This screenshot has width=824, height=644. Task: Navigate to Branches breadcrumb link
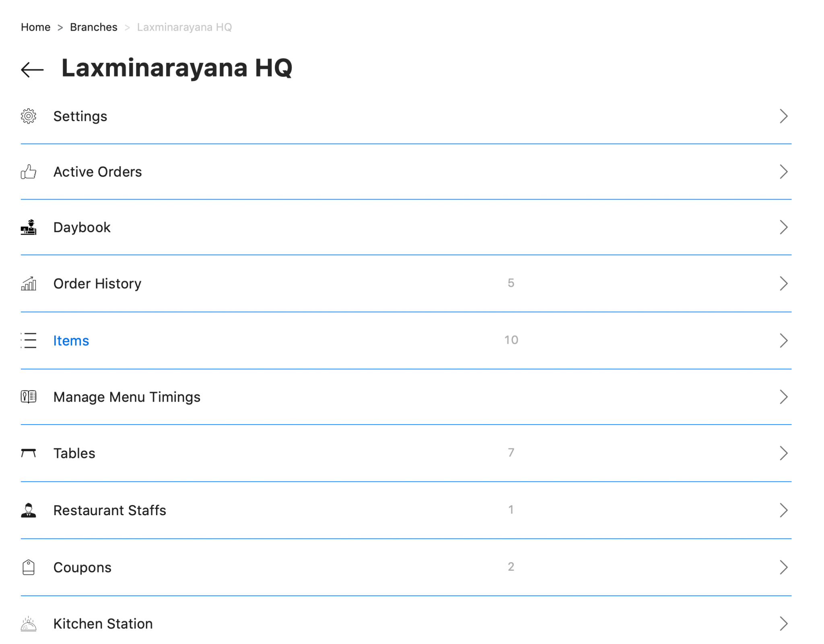point(94,27)
